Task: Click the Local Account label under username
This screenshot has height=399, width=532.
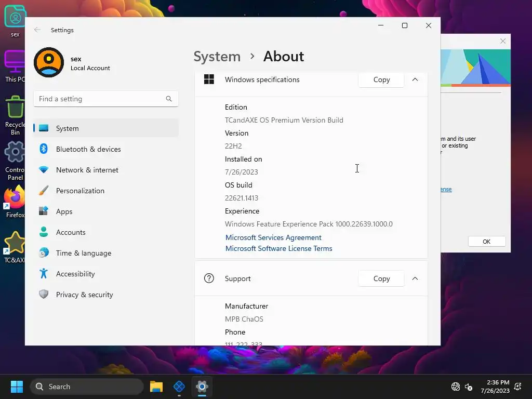Action: tap(90, 68)
